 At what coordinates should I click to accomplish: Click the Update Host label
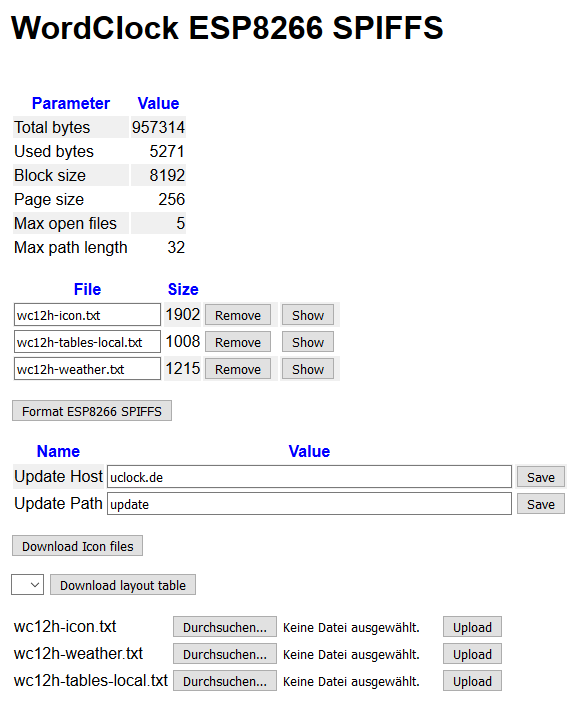tap(58, 476)
